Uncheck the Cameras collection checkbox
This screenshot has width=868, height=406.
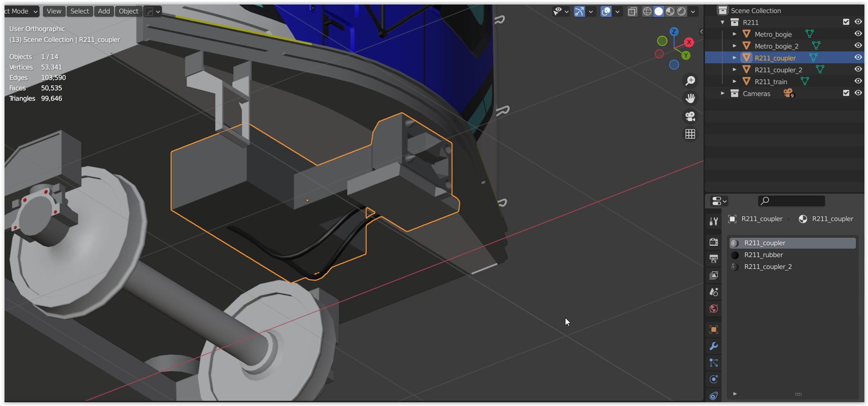pos(846,93)
